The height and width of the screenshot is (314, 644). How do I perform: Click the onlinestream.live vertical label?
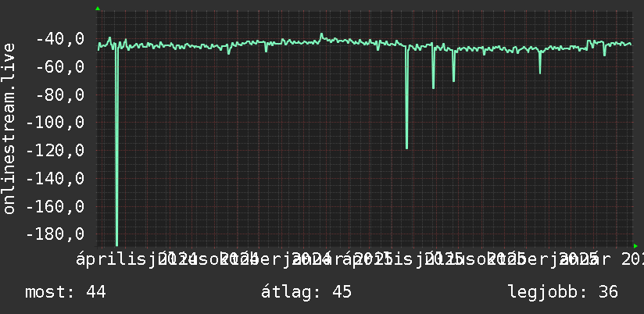point(9,128)
